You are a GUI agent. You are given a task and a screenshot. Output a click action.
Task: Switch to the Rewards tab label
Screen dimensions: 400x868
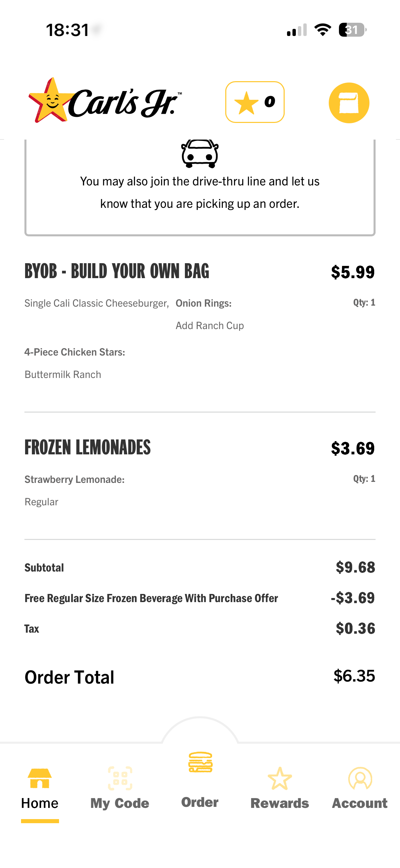click(x=280, y=803)
